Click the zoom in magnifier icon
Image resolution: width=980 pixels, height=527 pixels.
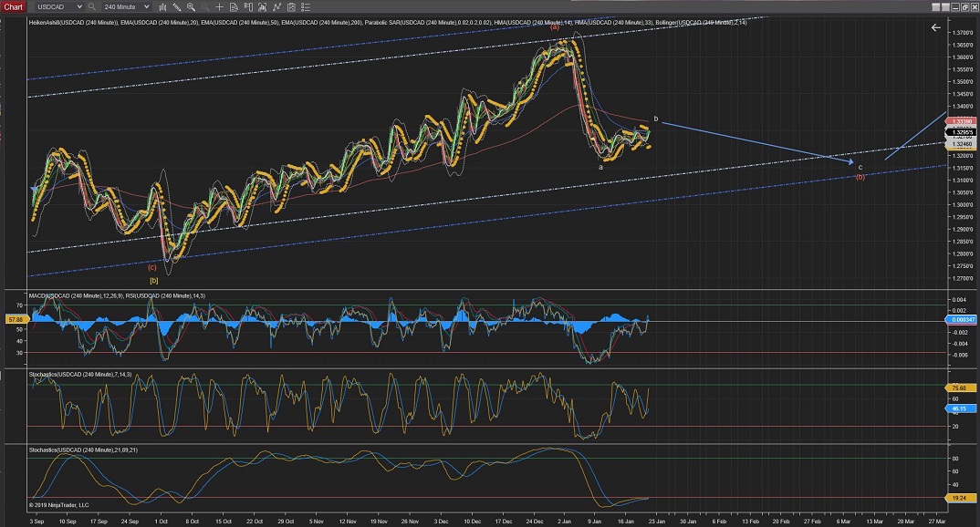191,7
